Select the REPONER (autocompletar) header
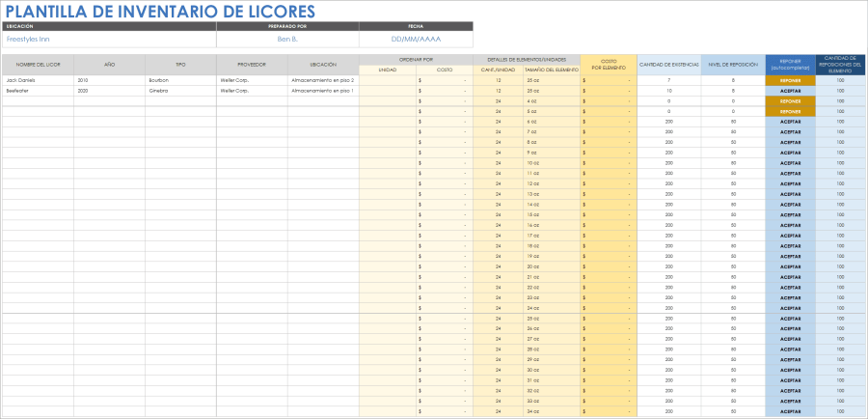Image resolution: width=868 pixels, height=419 pixels. (791, 65)
